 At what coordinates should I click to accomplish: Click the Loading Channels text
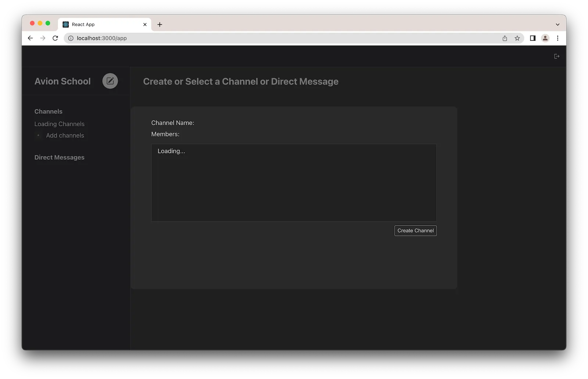coord(59,124)
